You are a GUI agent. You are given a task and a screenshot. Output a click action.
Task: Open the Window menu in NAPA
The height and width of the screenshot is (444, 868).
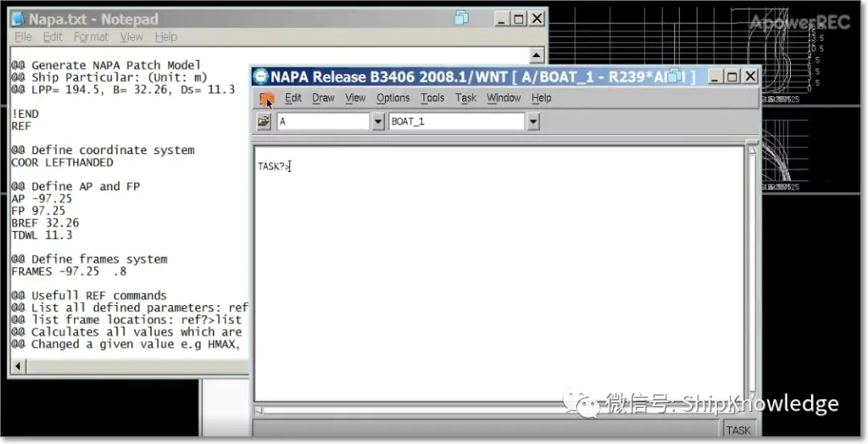coord(504,98)
